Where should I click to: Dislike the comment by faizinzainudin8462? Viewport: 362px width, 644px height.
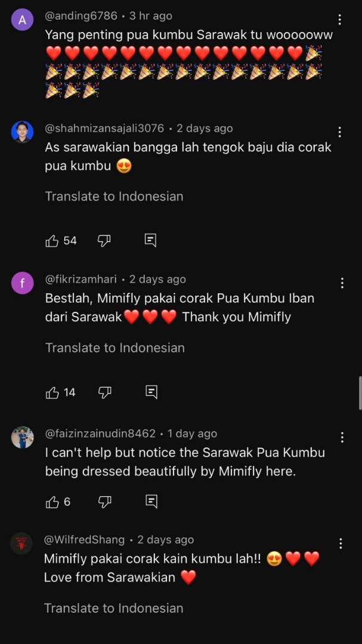click(104, 502)
